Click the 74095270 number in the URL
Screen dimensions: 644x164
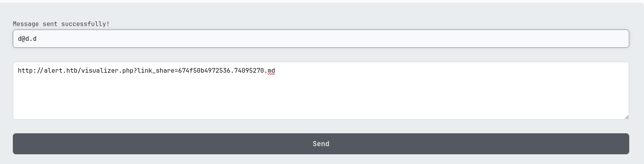point(249,71)
